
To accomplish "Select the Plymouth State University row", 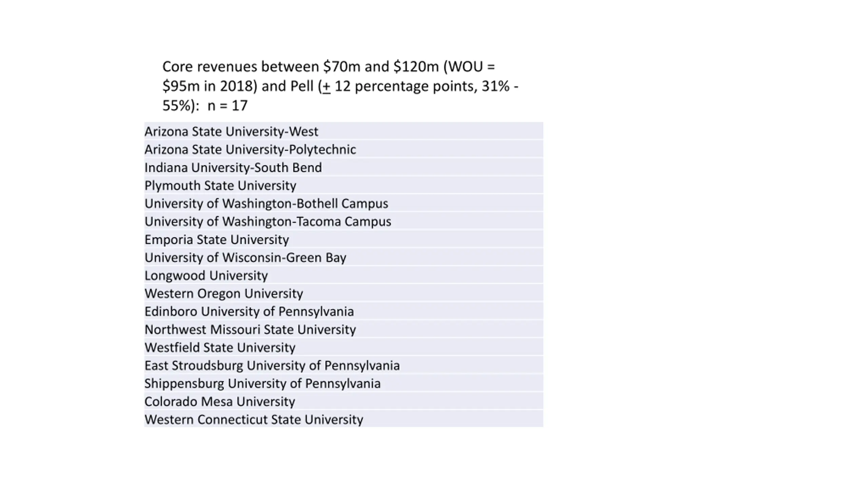I will (220, 185).
